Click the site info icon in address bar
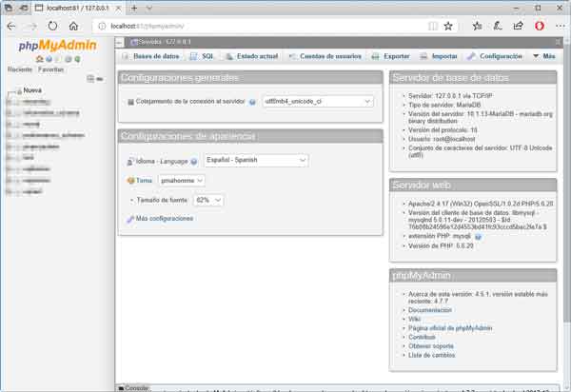571x392 pixels. coord(103,27)
